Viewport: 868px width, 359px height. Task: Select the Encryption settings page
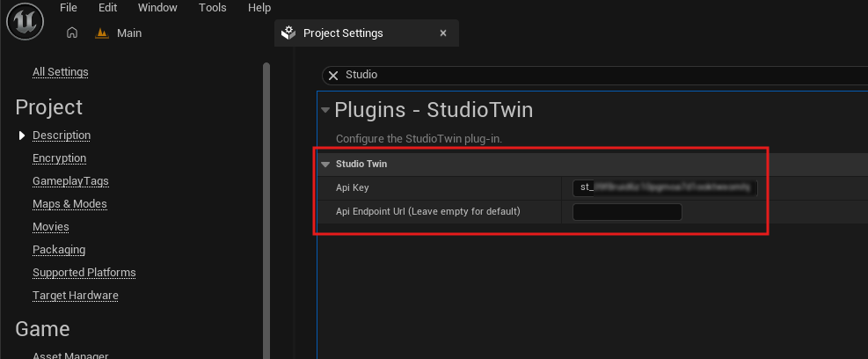click(59, 158)
